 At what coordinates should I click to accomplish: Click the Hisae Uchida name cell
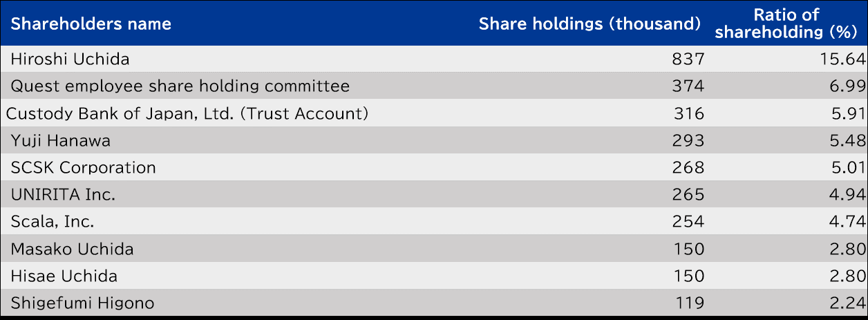click(64, 276)
